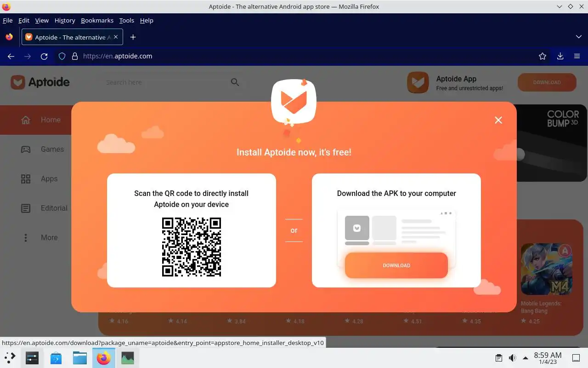This screenshot has height=368, width=588.
Task: Click the header DOWNLOAD button
Action: point(547,82)
